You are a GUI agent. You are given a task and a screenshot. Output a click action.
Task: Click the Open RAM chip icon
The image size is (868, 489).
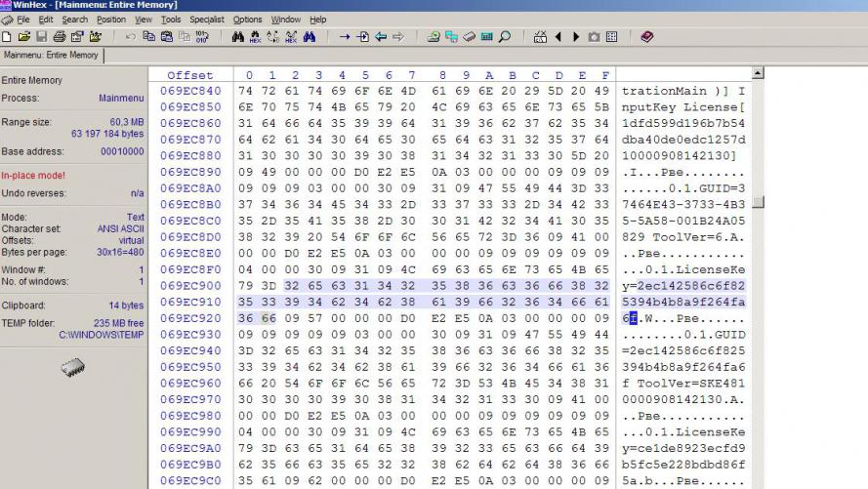coord(470,37)
